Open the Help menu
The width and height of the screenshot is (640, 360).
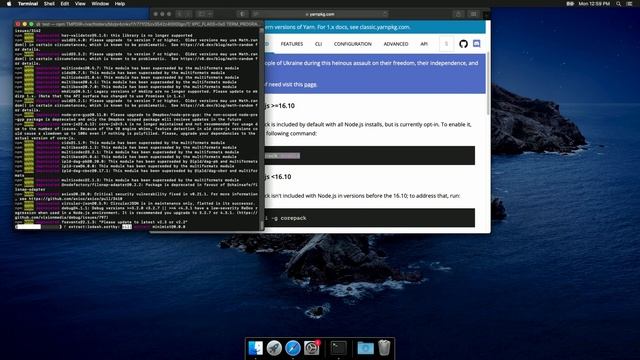[x=120, y=4]
